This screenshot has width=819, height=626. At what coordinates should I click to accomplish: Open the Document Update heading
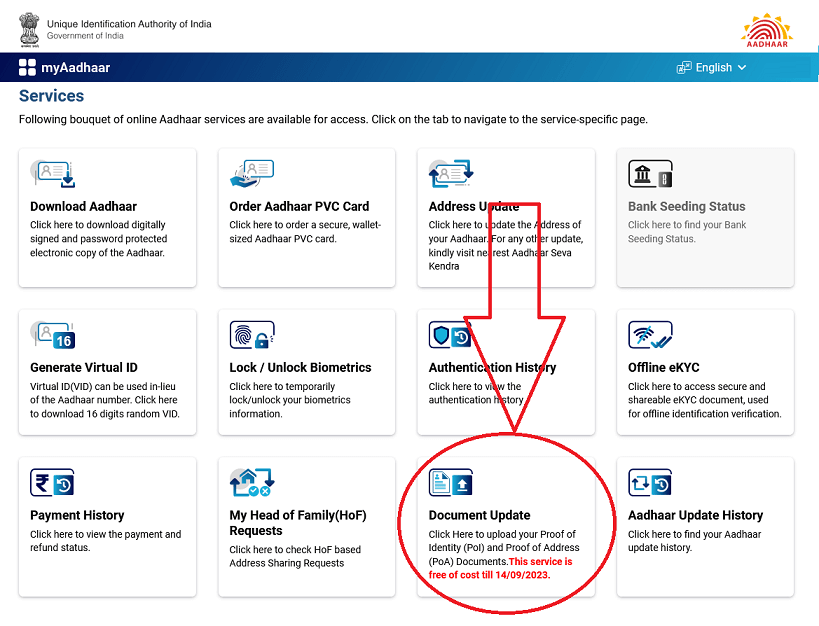click(x=479, y=515)
